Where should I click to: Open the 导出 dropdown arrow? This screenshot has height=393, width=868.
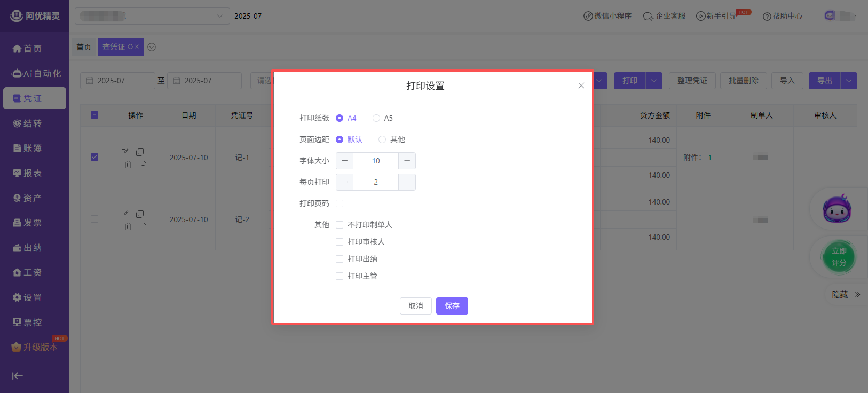coord(849,81)
